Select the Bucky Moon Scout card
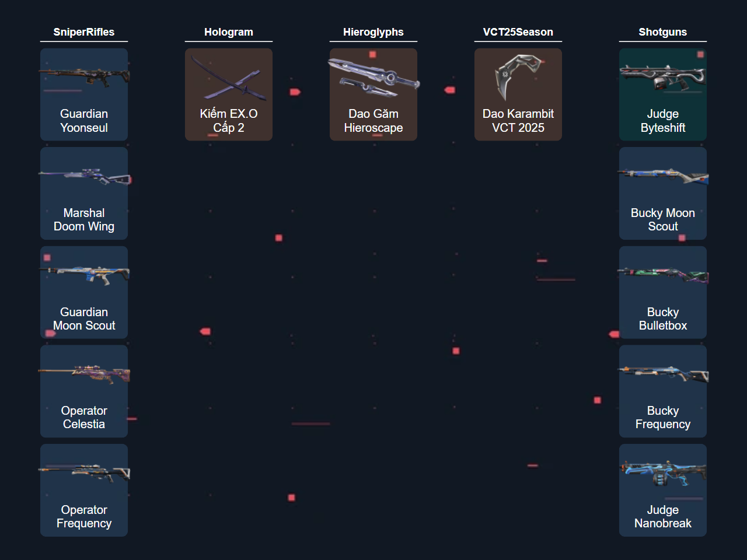 point(663,193)
